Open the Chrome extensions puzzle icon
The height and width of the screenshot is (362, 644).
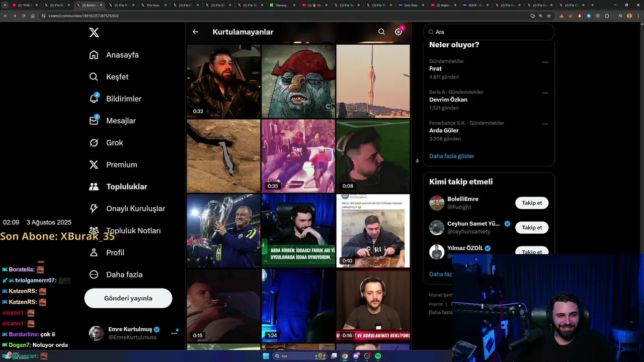(607, 16)
